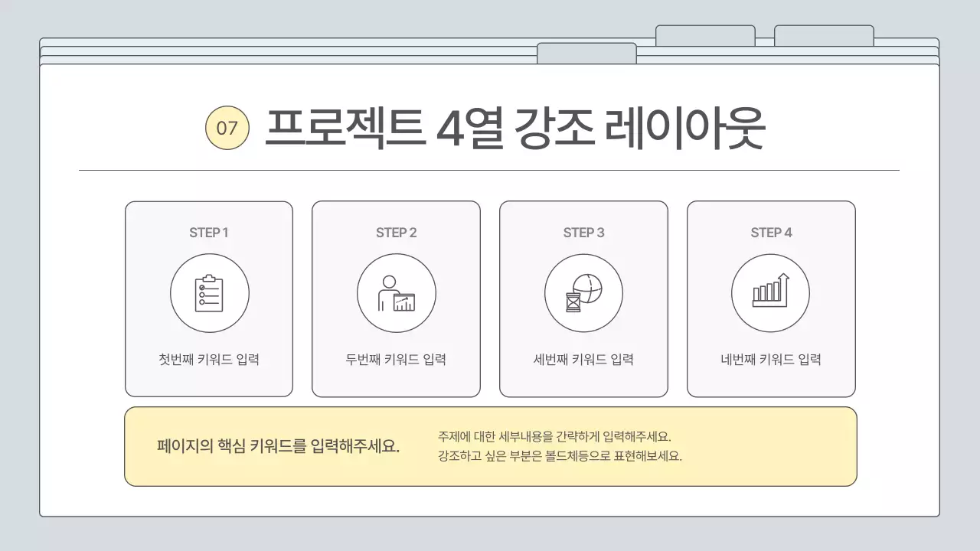This screenshot has width=980, height=551.
Task: Collapse the STEP 2 card section
Action: (x=396, y=298)
